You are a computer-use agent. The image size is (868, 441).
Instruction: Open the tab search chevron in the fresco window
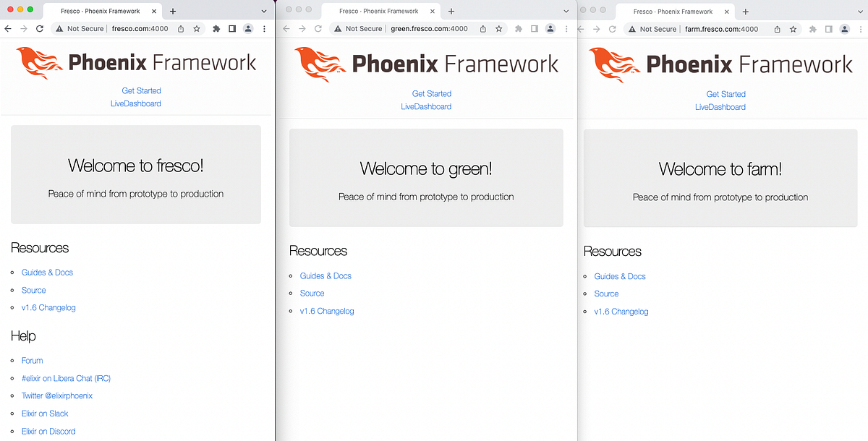click(x=263, y=12)
